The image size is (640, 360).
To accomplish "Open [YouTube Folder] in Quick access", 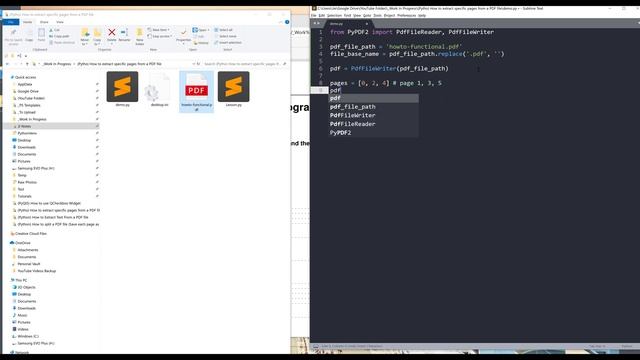I will 31,98.
